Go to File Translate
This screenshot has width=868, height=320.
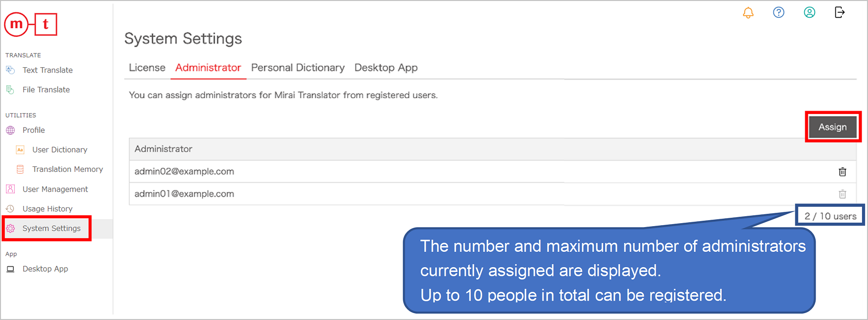tap(46, 89)
